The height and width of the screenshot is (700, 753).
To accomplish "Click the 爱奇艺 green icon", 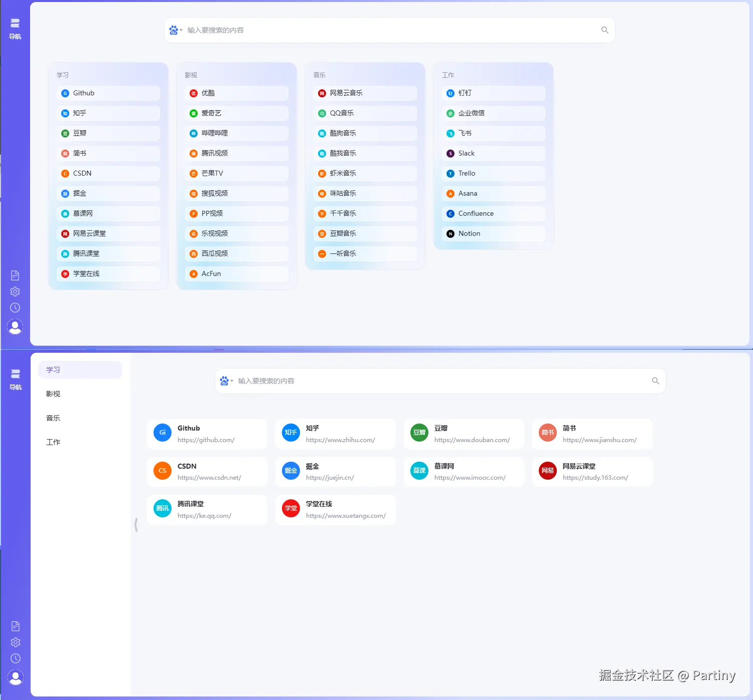I will pos(194,113).
